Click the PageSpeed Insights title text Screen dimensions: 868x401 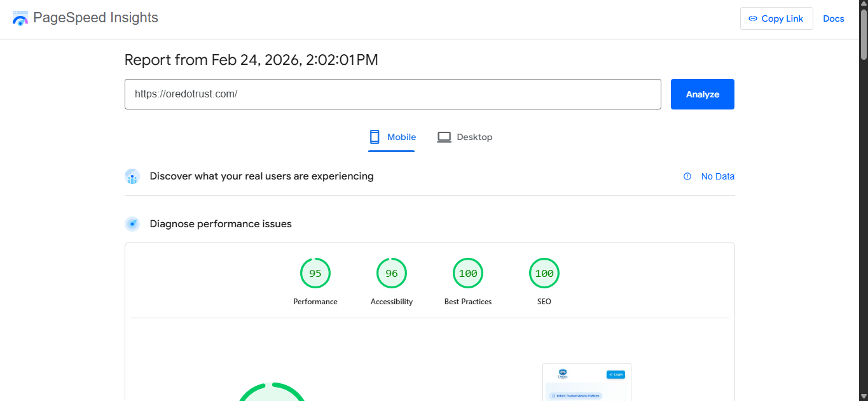pos(95,18)
